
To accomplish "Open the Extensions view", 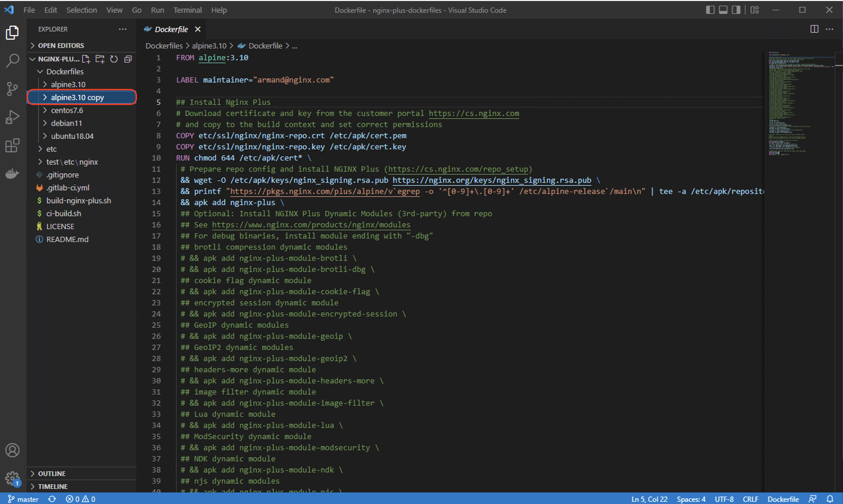I will pyautogui.click(x=13, y=145).
